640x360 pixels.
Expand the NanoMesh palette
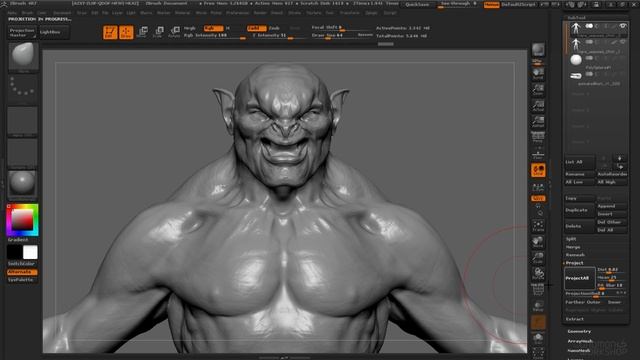tap(579, 351)
